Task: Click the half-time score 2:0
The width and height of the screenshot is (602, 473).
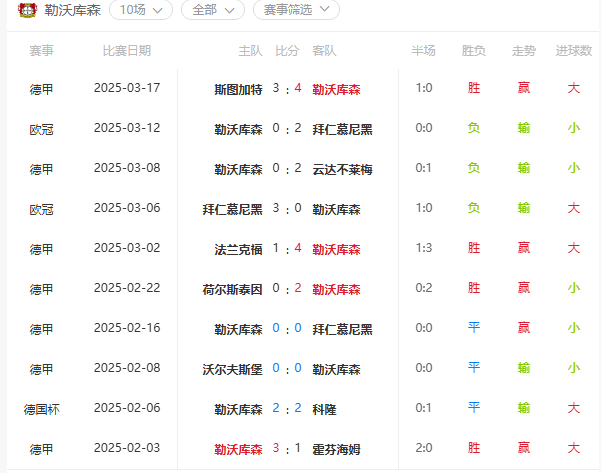Action: coord(424,448)
